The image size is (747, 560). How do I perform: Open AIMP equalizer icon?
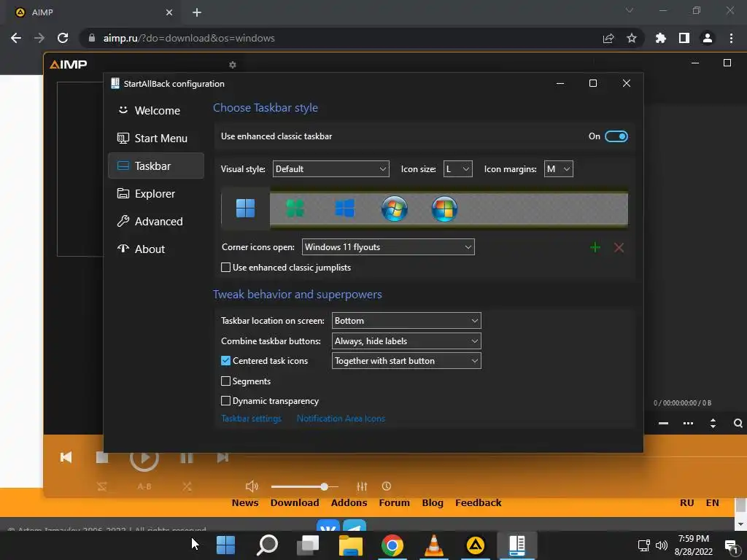click(x=362, y=486)
